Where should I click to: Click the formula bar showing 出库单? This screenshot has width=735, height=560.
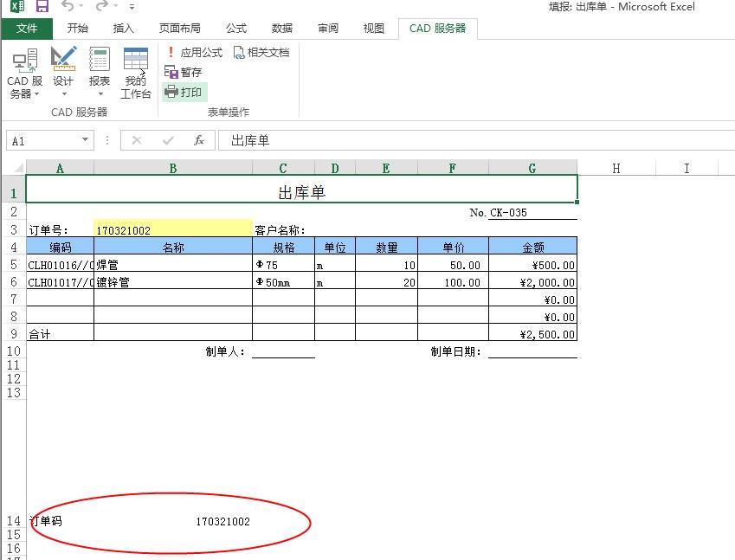click(x=467, y=140)
